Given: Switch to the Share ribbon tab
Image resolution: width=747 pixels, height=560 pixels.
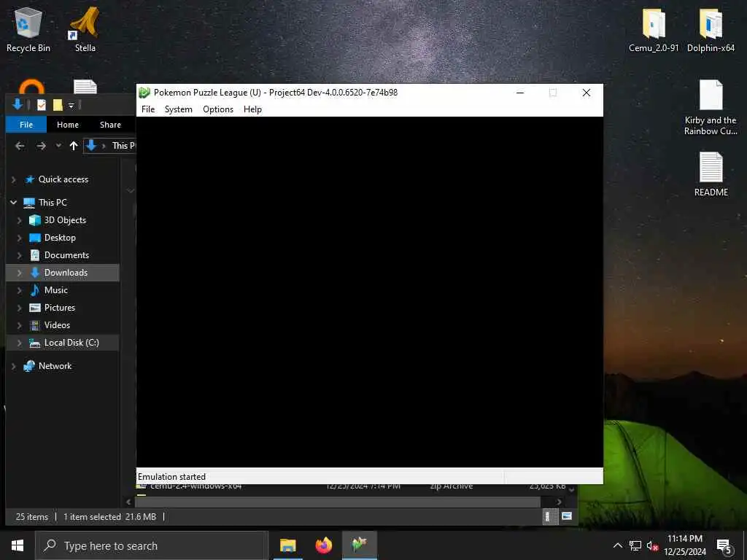Looking at the screenshot, I should tap(110, 125).
